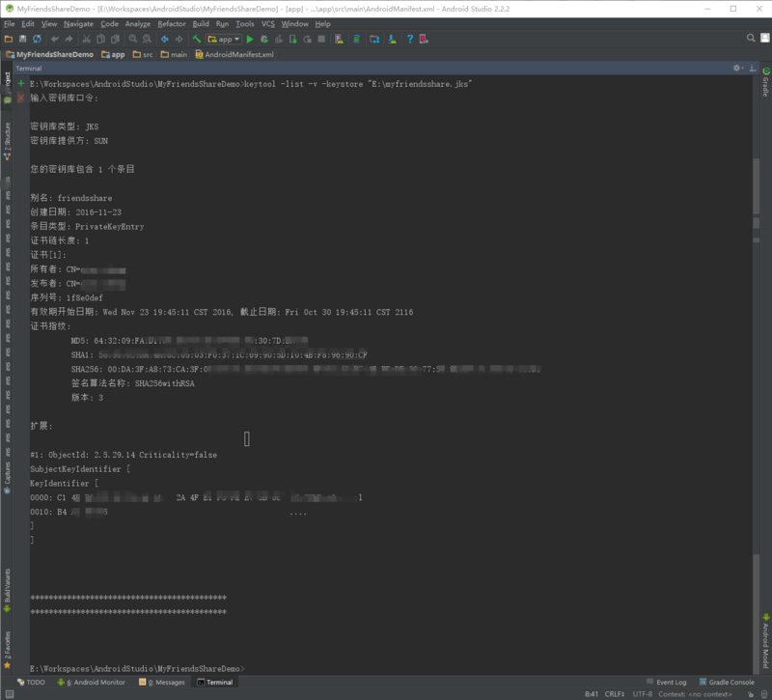This screenshot has height=700, width=772.
Task: Open the Refactor menu
Action: (x=172, y=23)
